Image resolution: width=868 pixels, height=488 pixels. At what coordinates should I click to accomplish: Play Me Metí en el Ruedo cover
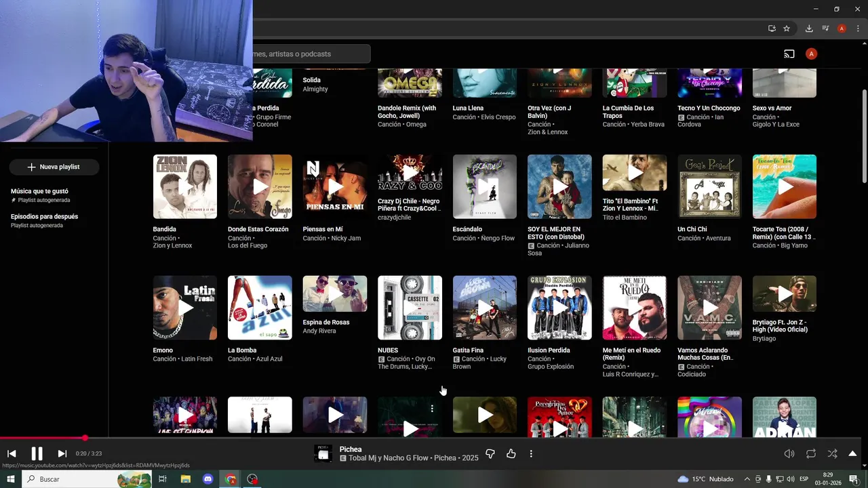pyautogui.click(x=635, y=308)
